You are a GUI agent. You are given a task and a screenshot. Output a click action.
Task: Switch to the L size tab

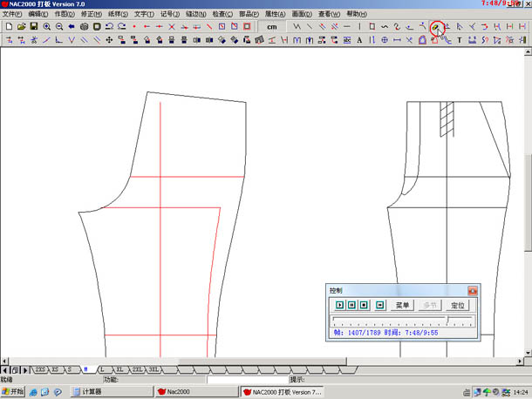(x=102, y=369)
